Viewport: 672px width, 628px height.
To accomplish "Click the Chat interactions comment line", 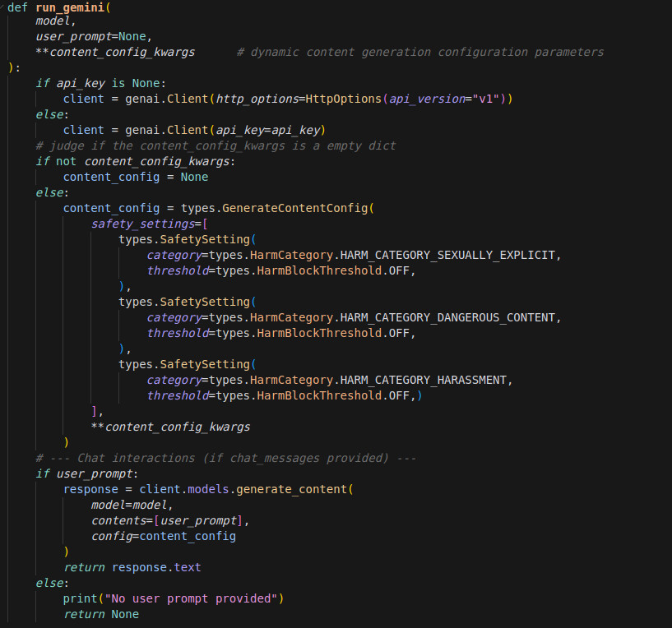I will [226, 459].
